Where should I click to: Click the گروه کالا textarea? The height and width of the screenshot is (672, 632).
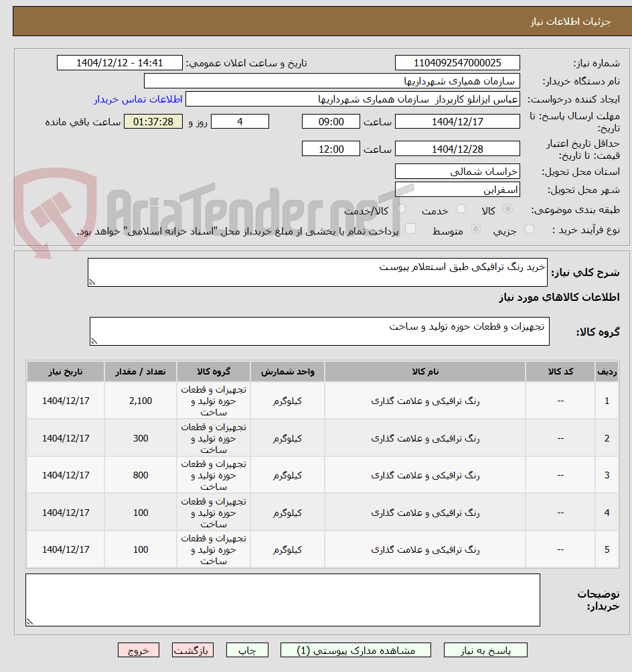319,331
